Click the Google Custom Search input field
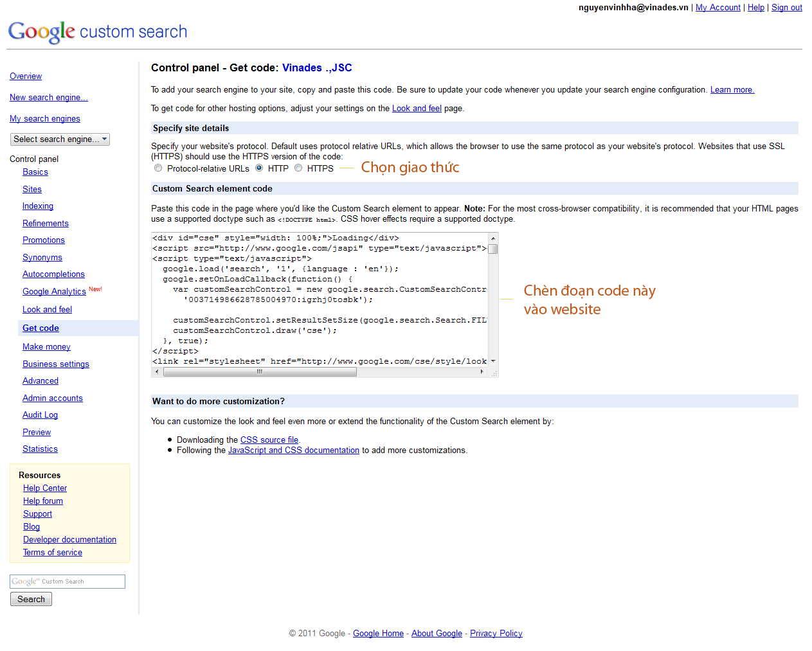The width and height of the screenshot is (812, 651). pyautogui.click(x=68, y=582)
